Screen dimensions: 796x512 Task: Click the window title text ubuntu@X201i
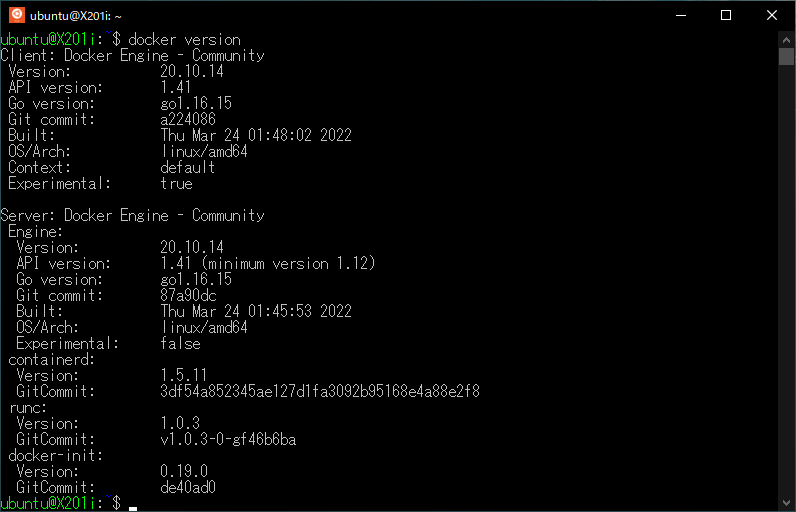point(75,15)
